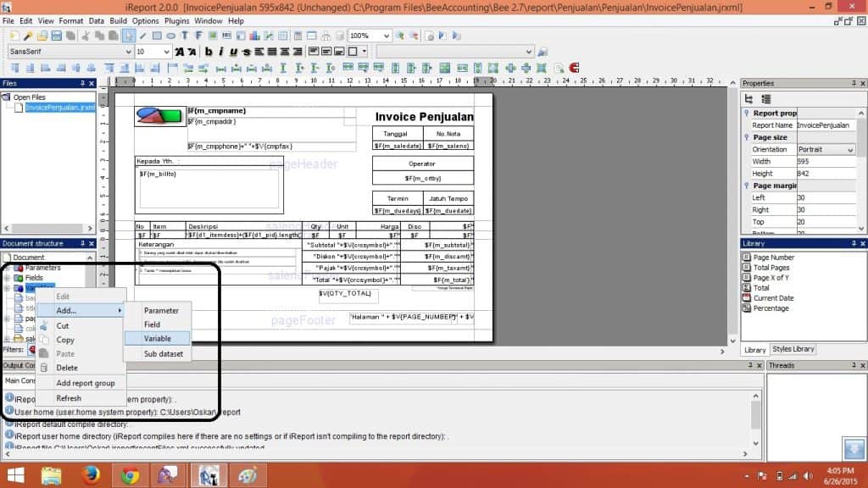Screen dimensions: 868x488
Task: Select Total Pages in Library panel
Action: [x=771, y=268]
